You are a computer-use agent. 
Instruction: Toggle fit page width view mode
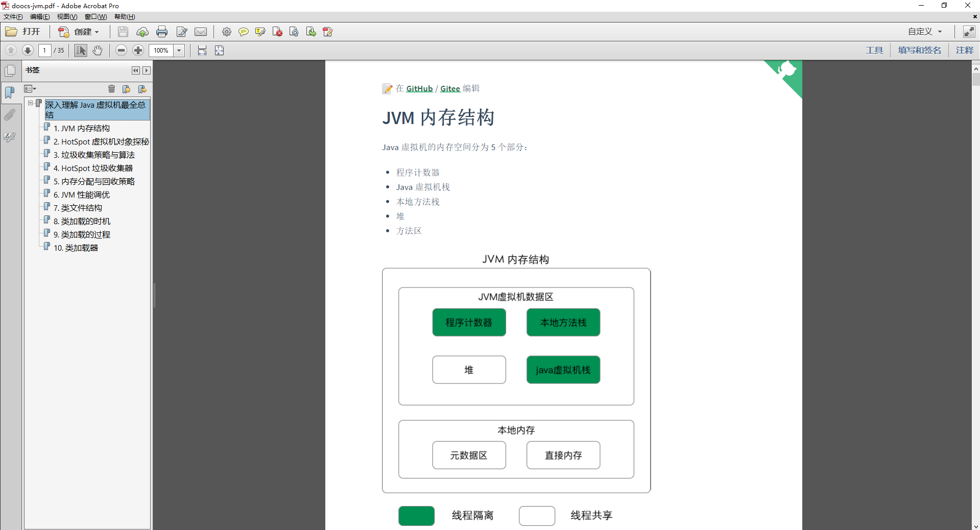point(202,50)
